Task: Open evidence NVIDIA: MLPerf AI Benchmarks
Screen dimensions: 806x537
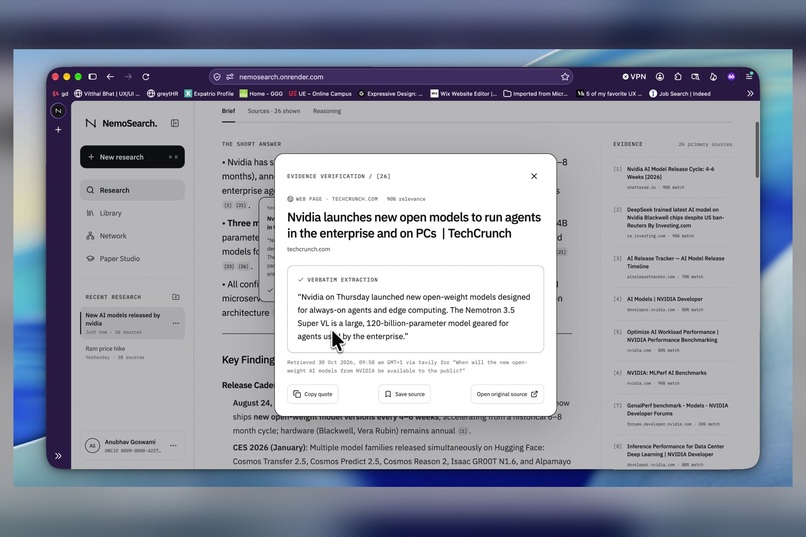Action: point(672,377)
